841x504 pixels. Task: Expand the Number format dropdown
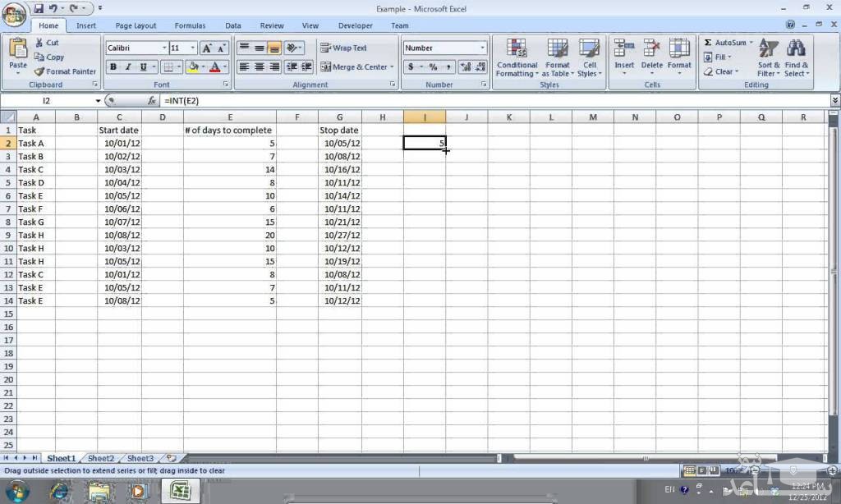point(482,48)
